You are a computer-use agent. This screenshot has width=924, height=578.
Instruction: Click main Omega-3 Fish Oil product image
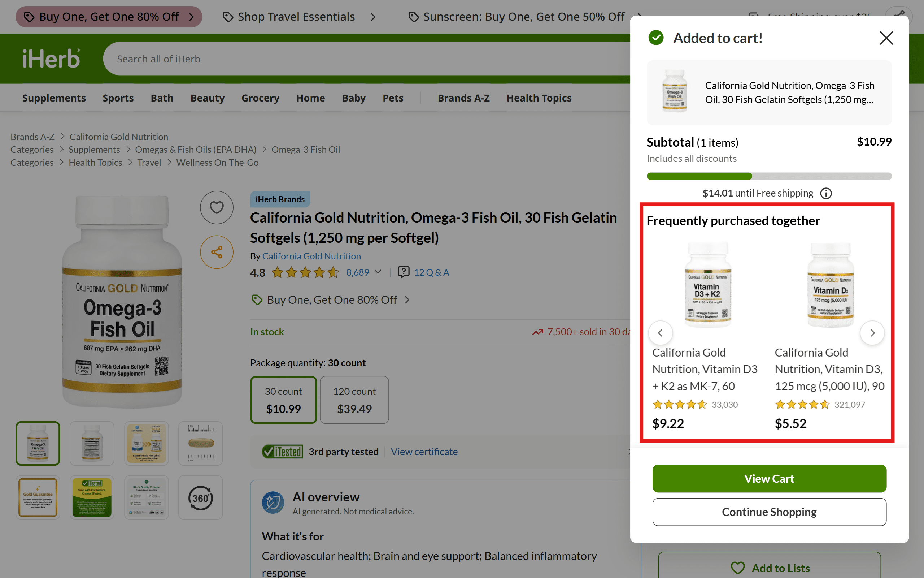click(x=122, y=302)
